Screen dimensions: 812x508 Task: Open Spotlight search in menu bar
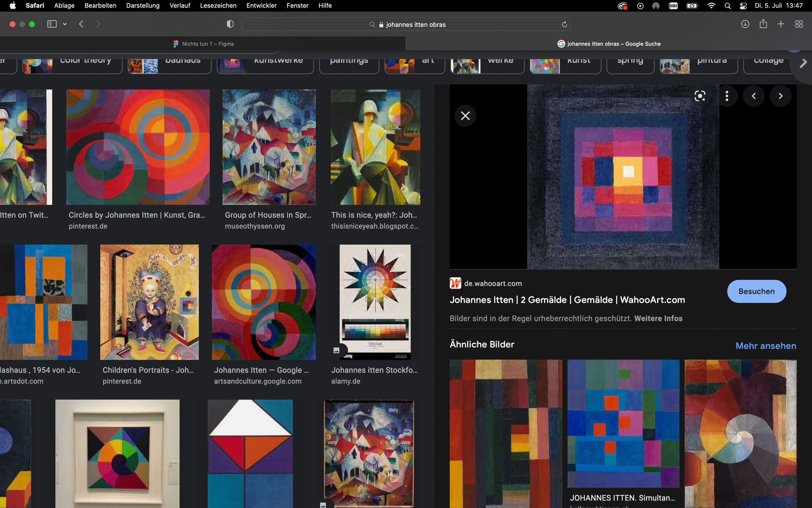coord(727,6)
